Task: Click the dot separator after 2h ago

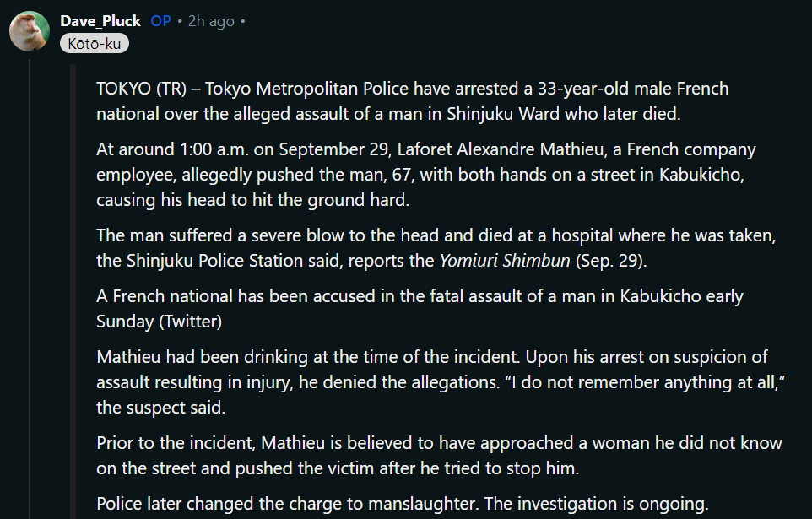Action: coord(243,21)
